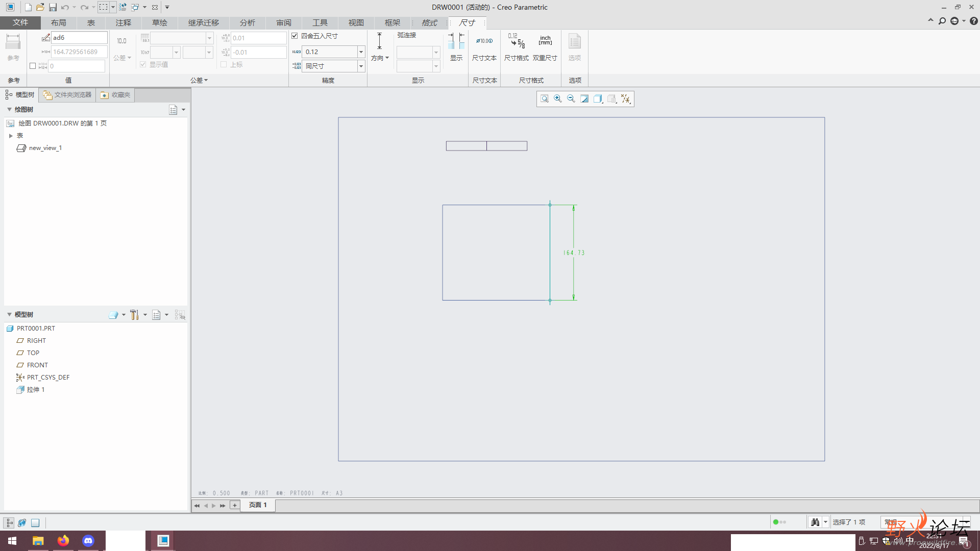This screenshot has width=980, height=551.
Task: Add a new sheet with the plus button
Action: point(234,505)
